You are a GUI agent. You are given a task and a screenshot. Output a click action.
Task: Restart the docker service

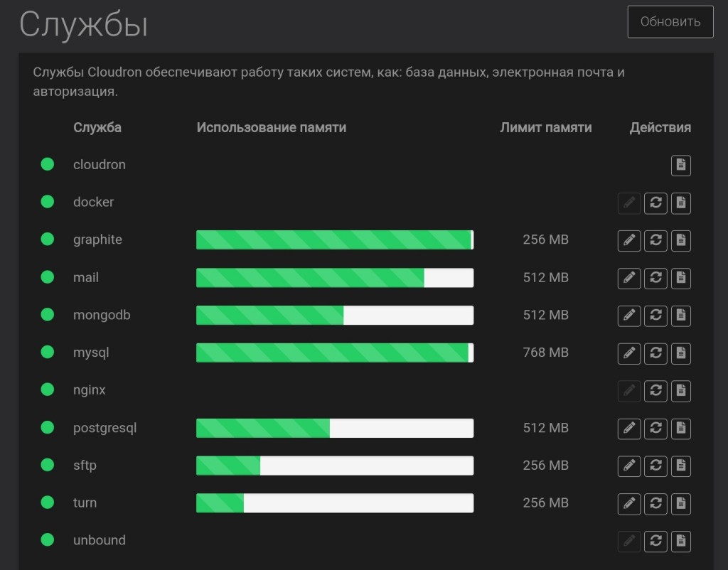(655, 203)
